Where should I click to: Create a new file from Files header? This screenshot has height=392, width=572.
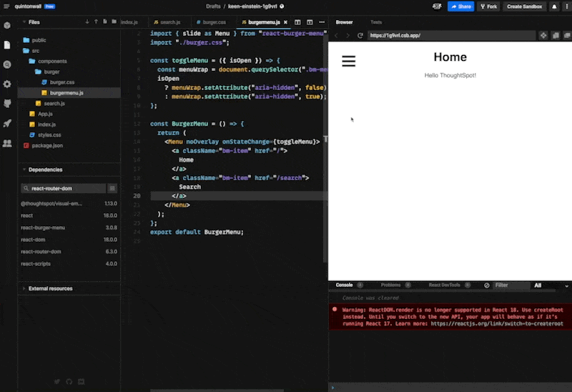point(105,22)
